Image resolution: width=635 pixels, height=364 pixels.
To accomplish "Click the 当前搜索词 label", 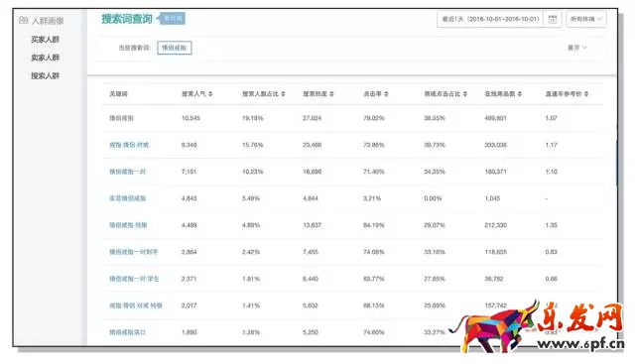I will pyautogui.click(x=134, y=48).
